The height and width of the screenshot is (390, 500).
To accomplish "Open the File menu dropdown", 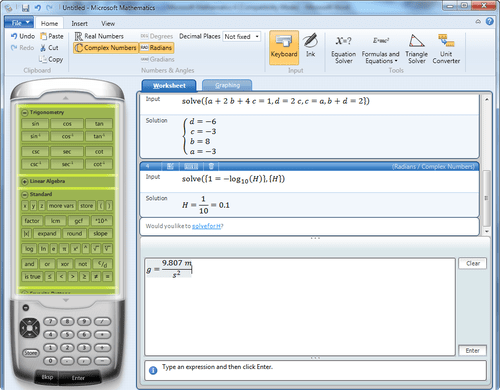I will 19,23.
